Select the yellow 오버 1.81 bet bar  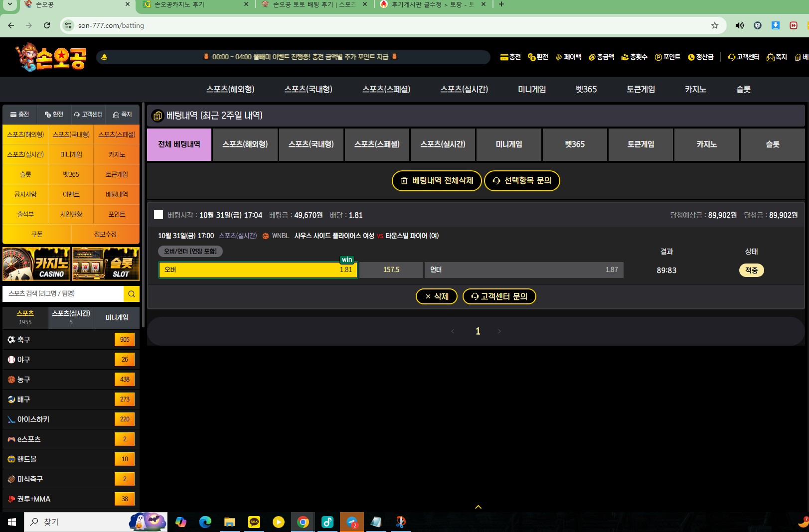coord(258,270)
